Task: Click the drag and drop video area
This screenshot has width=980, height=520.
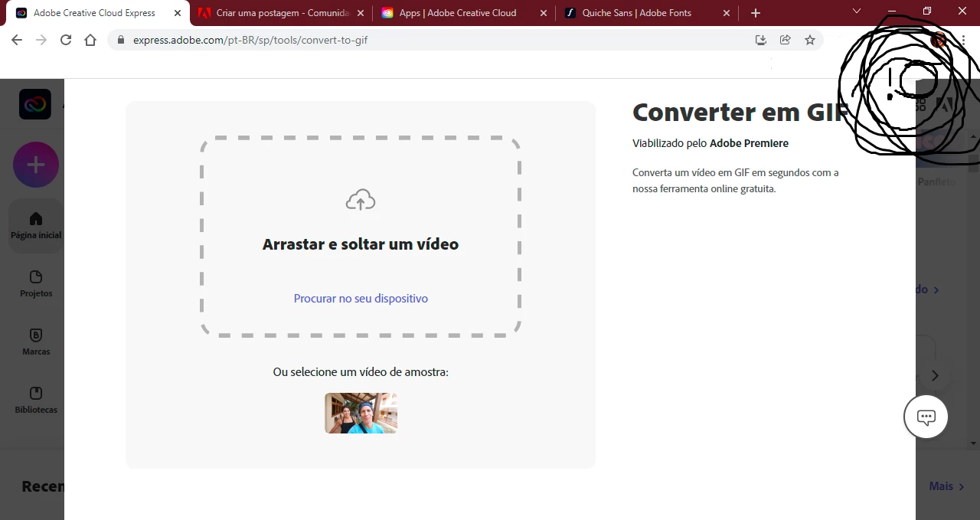Action: pos(361,237)
